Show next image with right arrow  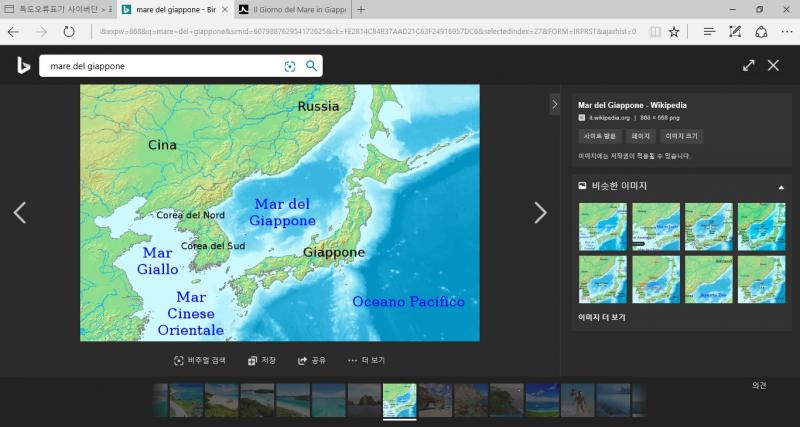point(540,212)
